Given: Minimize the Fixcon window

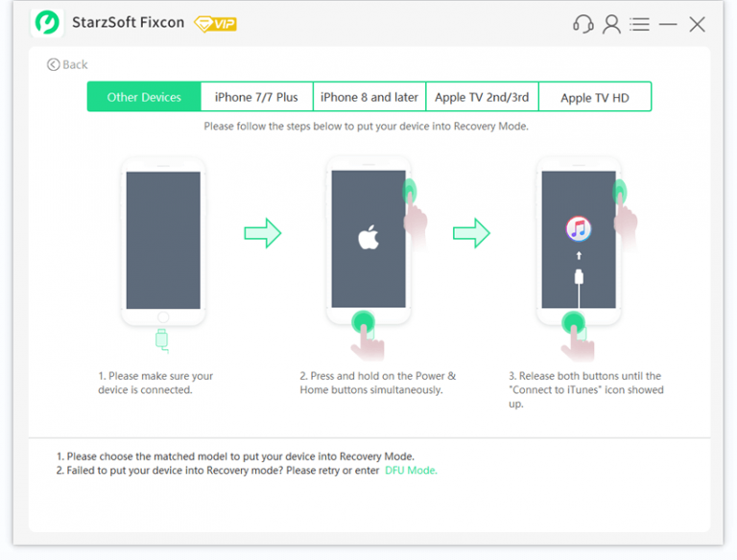Looking at the screenshot, I should coord(668,24).
